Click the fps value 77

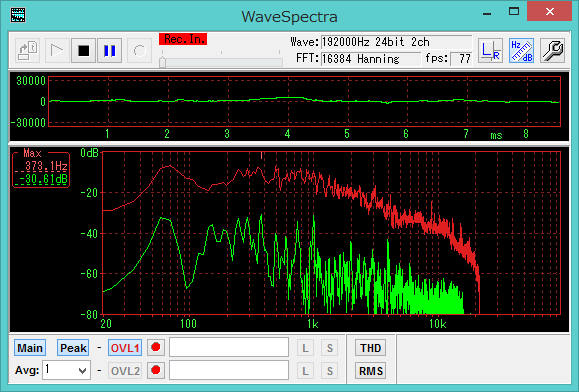(461, 59)
